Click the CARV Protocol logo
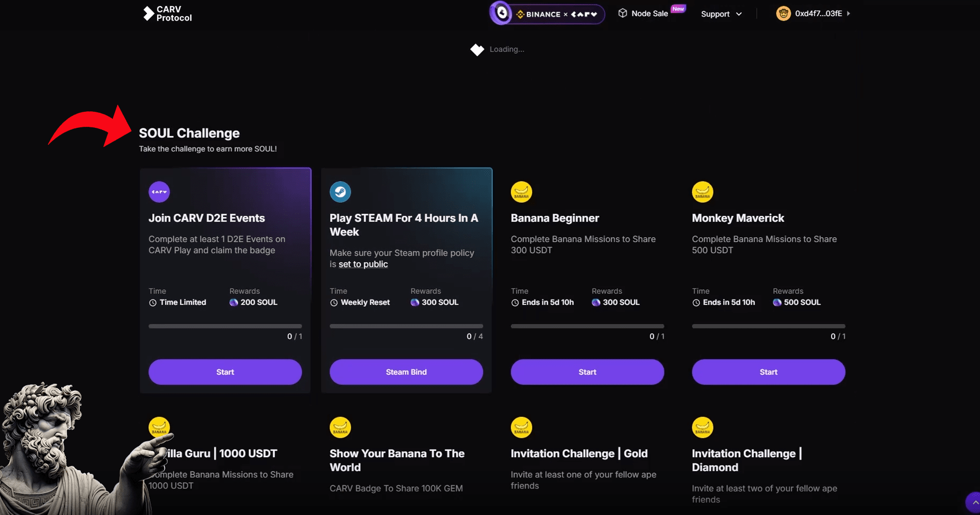This screenshot has height=515, width=980. [x=167, y=14]
